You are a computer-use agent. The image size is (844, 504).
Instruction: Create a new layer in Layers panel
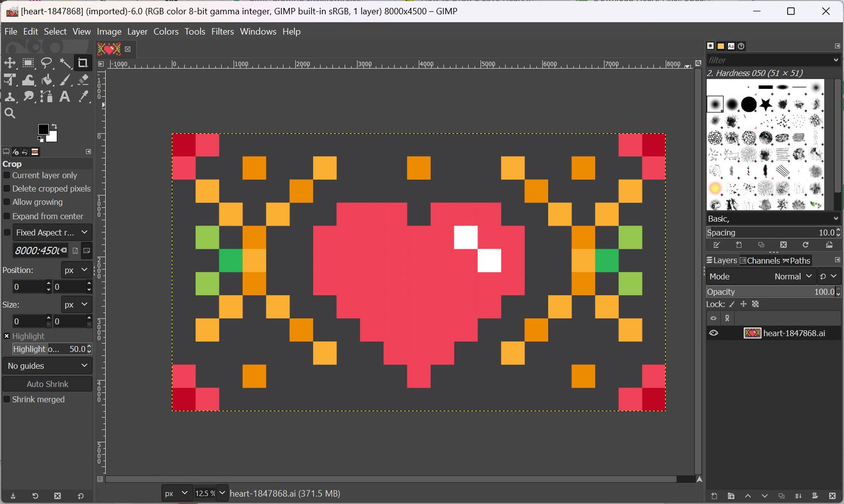click(x=714, y=496)
